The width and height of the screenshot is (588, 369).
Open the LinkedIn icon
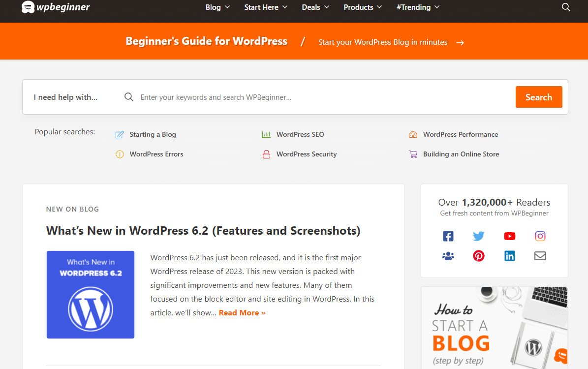509,256
